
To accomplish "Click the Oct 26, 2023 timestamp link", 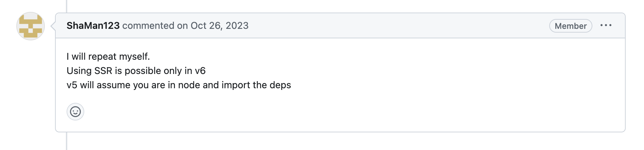I will [219, 26].
